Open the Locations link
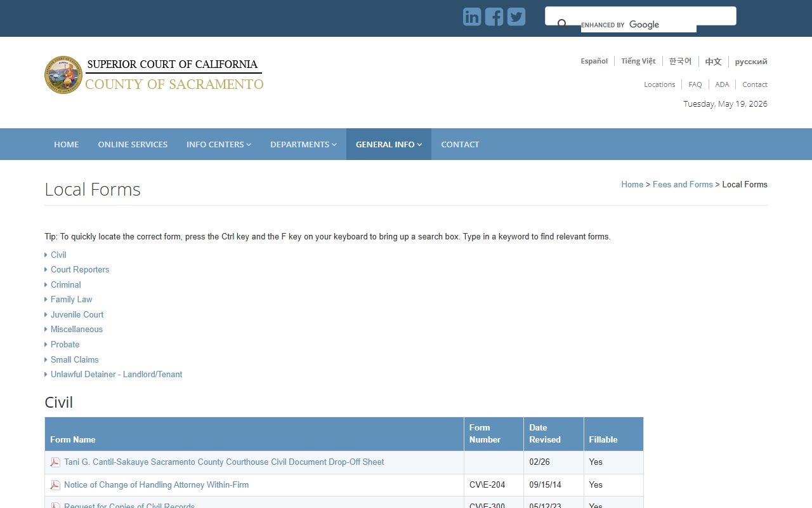The width and height of the screenshot is (812, 508). pos(660,84)
